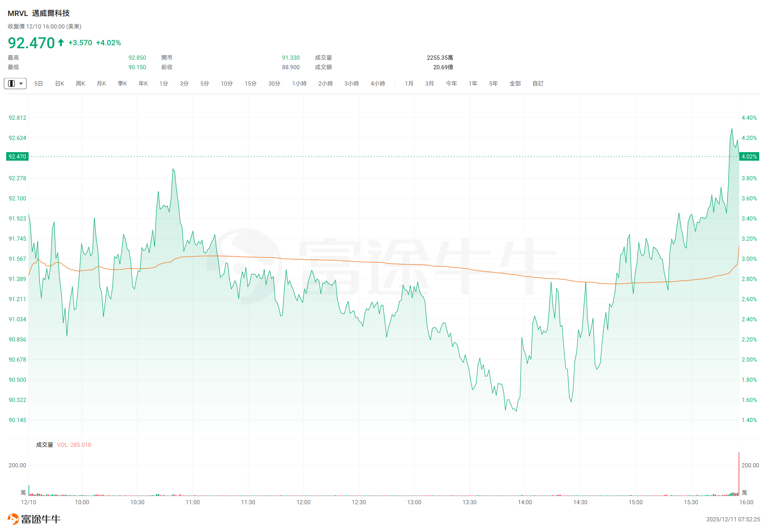Open the chart type dropdown selector
Screen dimensions: 768x532
15,83
